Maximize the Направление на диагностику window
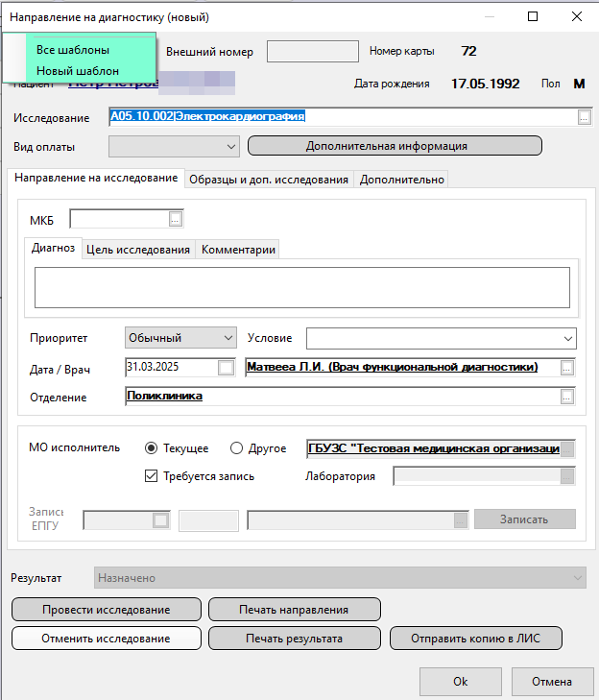This screenshot has width=599, height=700. point(533,16)
